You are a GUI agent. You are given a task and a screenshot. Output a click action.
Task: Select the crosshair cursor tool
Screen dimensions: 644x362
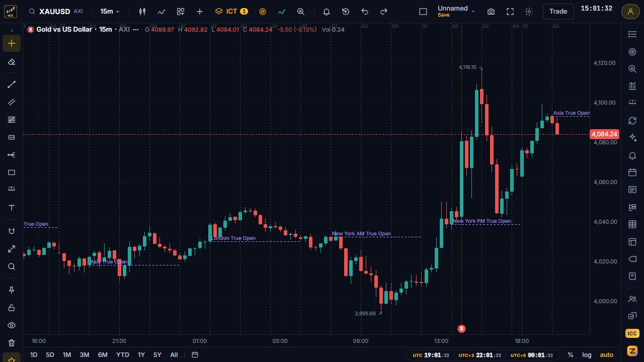click(x=12, y=43)
